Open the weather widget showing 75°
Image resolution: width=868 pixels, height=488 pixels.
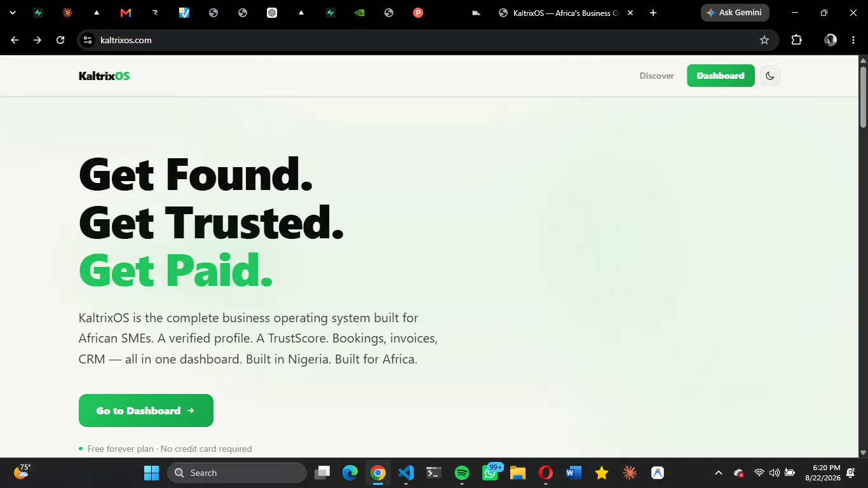coord(22,472)
